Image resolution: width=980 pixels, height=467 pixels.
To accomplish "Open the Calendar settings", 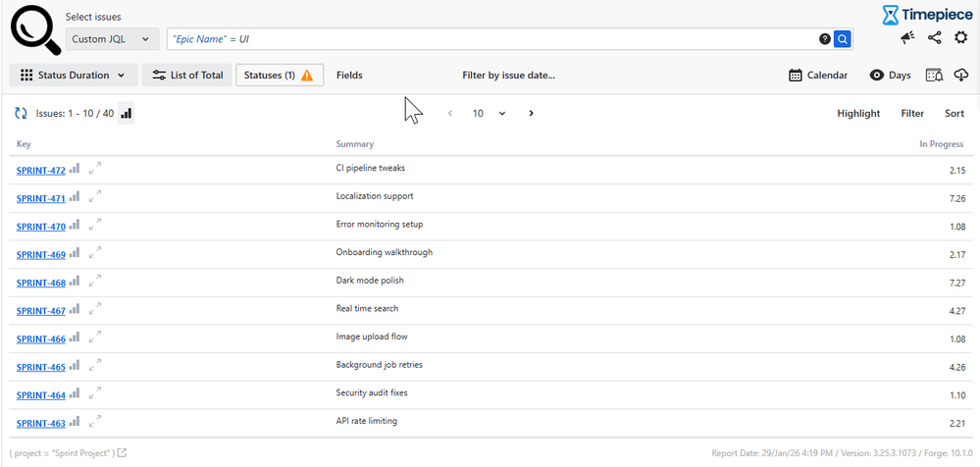I will pyautogui.click(x=818, y=75).
